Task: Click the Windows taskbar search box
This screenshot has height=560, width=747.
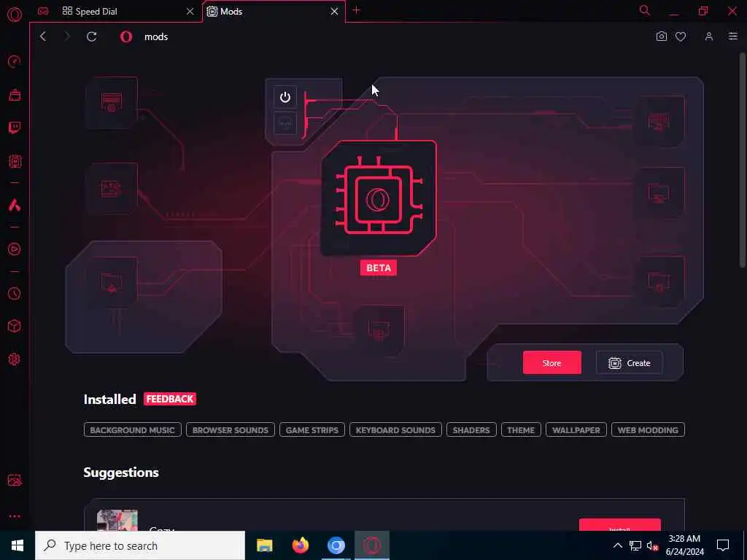Action: point(140,545)
